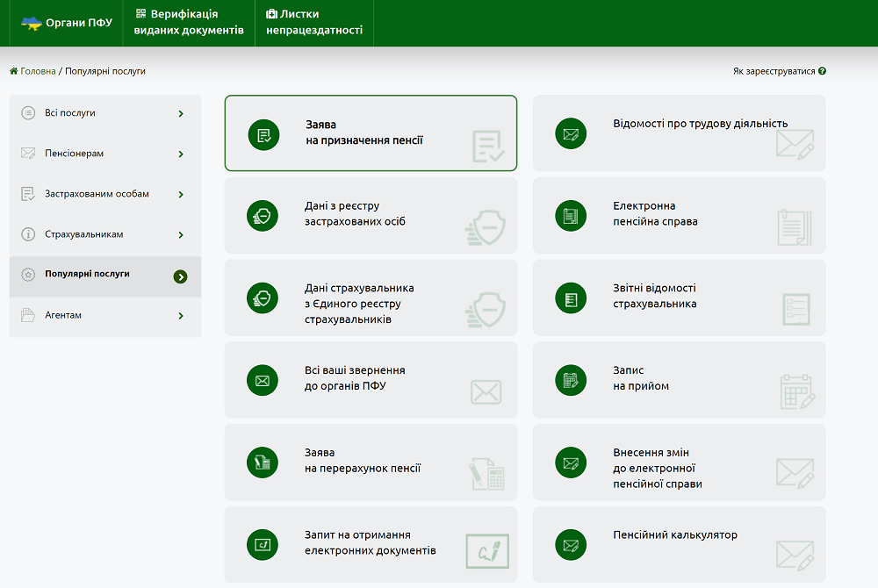Click the question mark help icon near Як зареєструватися
878x588 pixels.
coord(822,71)
